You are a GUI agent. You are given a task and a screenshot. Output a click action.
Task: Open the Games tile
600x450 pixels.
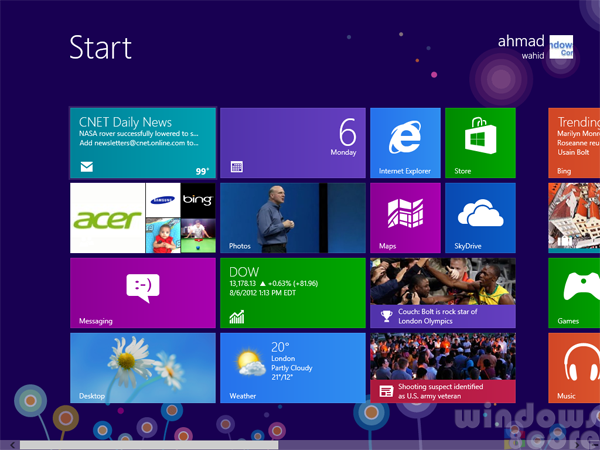(x=574, y=293)
